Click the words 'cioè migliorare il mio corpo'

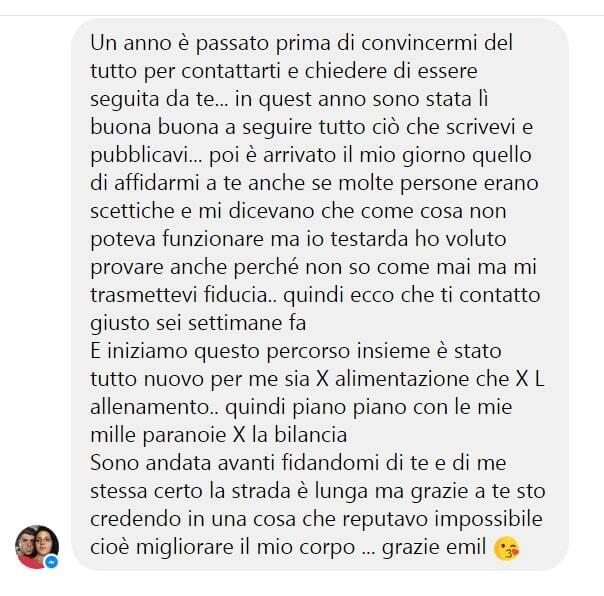coord(223,547)
